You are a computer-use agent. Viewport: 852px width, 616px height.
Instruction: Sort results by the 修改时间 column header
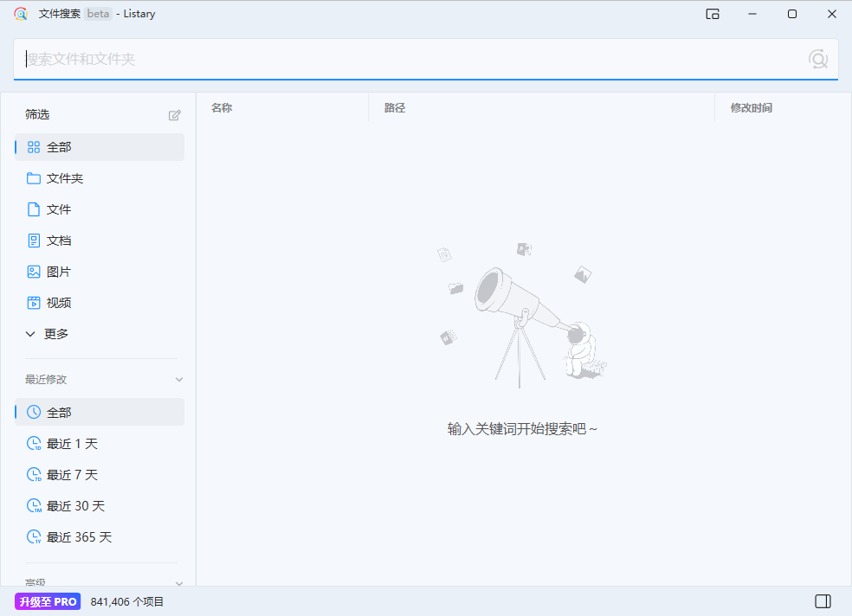[750, 107]
